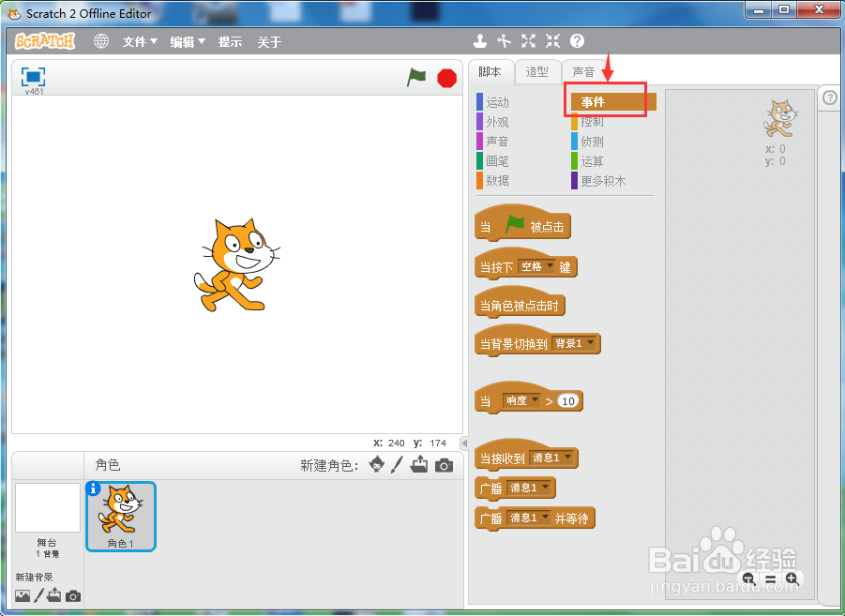Select the 数据 block category
Screen dimensions: 845x616
tap(493, 181)
